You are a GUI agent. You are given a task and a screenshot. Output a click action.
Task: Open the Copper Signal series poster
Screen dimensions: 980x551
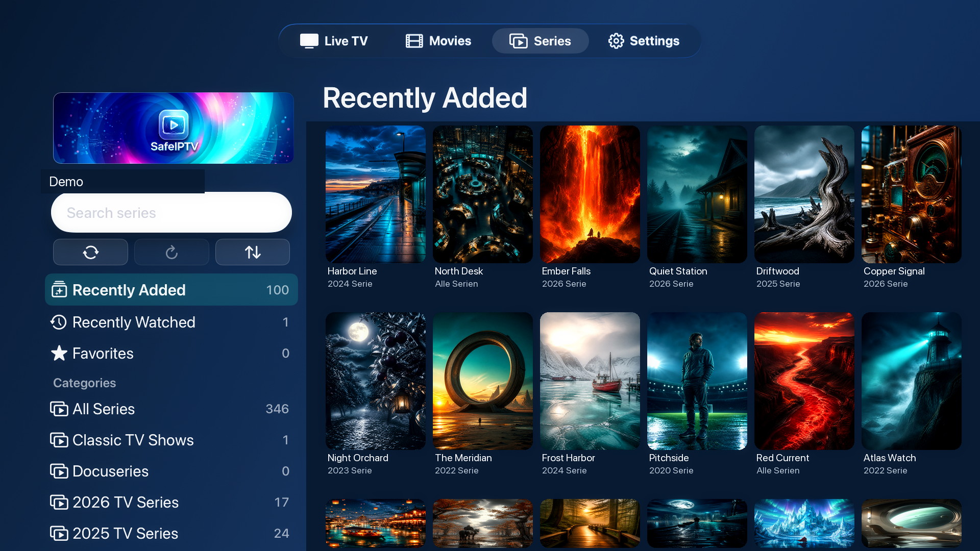(x=912, y=194)
